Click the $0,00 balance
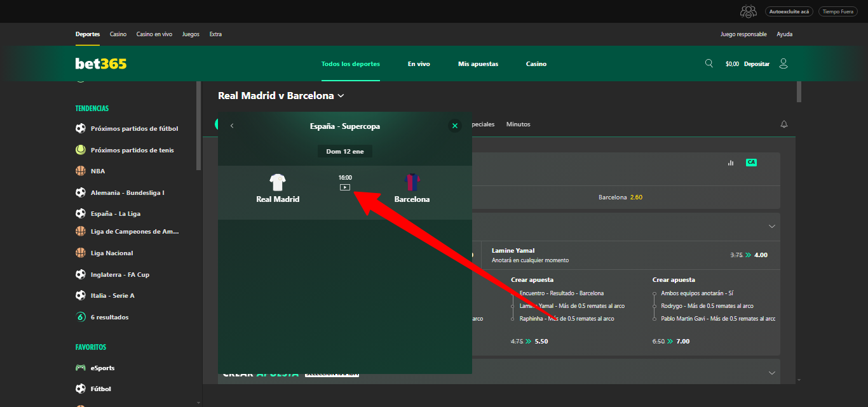This screenshot has width=868, height=407. pos(732,64)
